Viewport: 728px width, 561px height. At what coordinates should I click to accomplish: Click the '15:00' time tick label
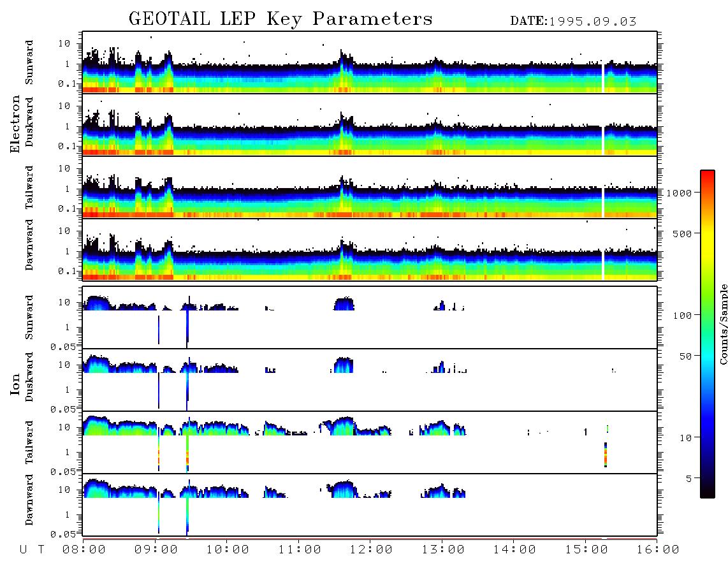click(586, 550)
